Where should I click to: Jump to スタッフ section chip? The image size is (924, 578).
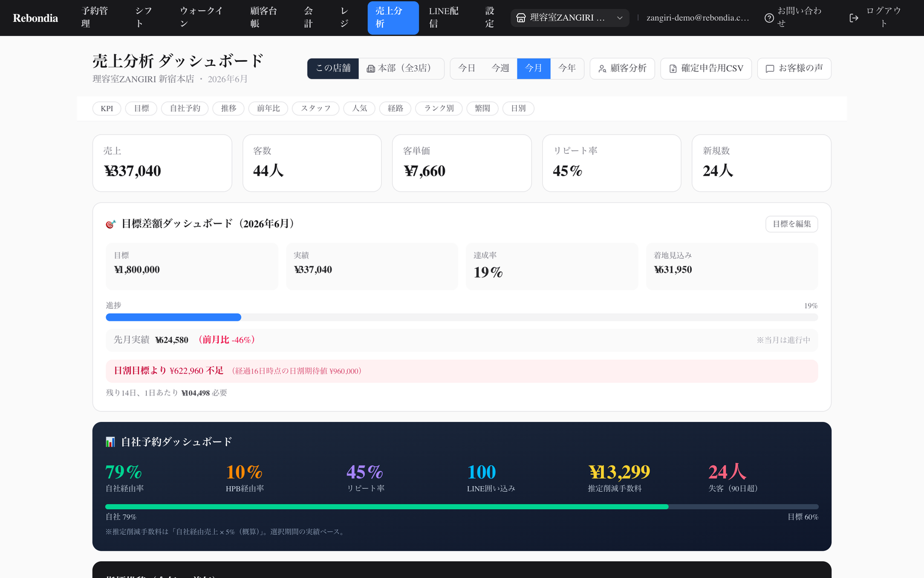316,108
